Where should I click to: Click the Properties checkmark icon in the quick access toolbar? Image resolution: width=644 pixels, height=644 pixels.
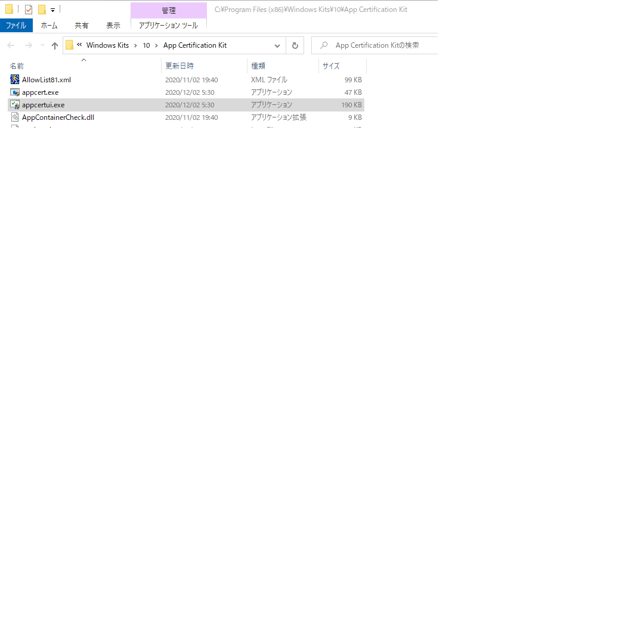(29, 9)
